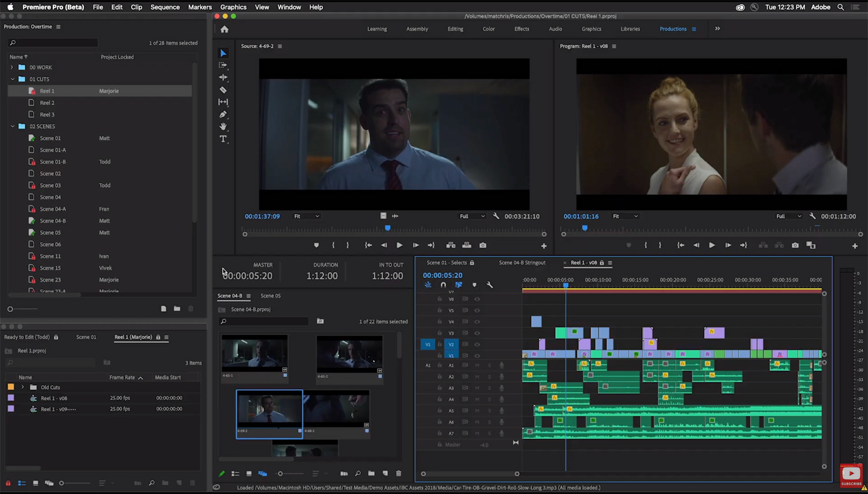Click the Home icon
This screenshot has height=494, width=868.
(x=225, y=30)
